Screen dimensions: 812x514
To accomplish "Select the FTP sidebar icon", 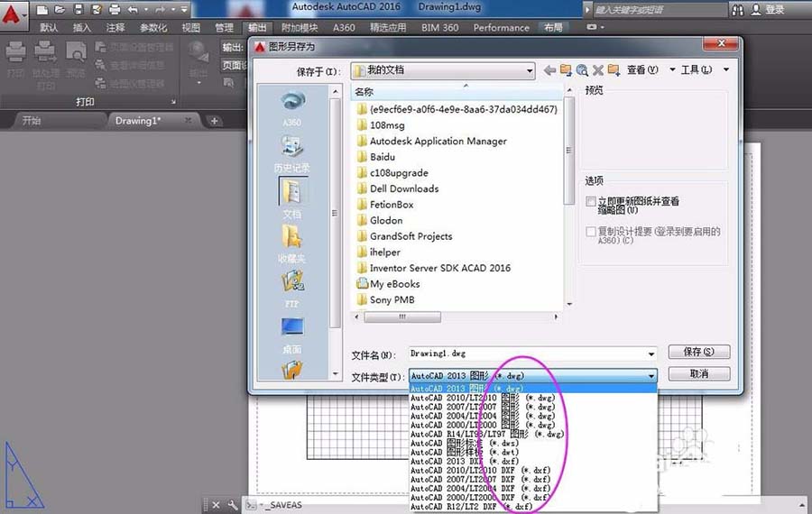I will [292, 289].
